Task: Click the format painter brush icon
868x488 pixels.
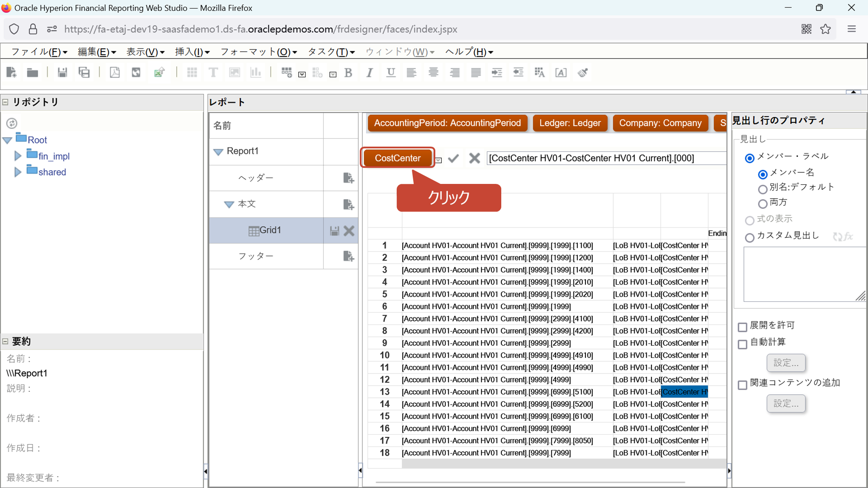Action: [x=583, y=72]
